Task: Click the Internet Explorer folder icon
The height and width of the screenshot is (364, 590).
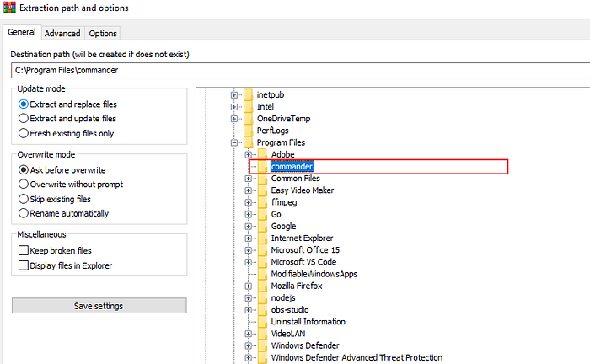Action: point(263,238)
